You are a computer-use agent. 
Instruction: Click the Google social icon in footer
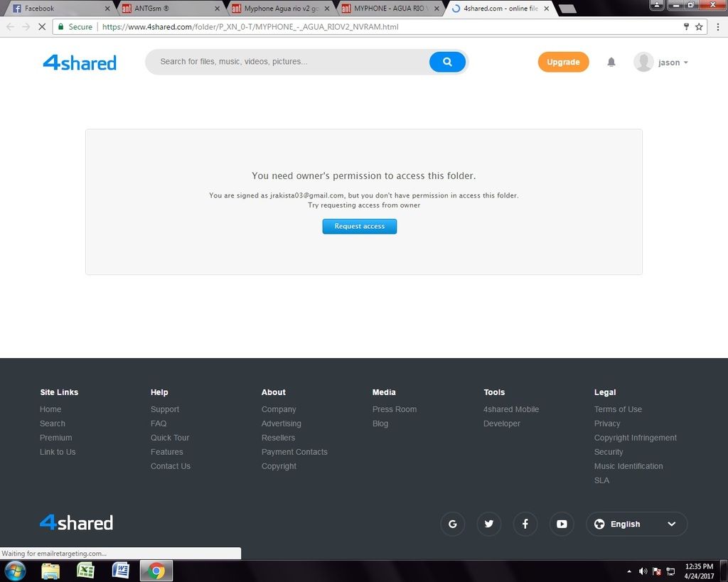click(452, 524)
